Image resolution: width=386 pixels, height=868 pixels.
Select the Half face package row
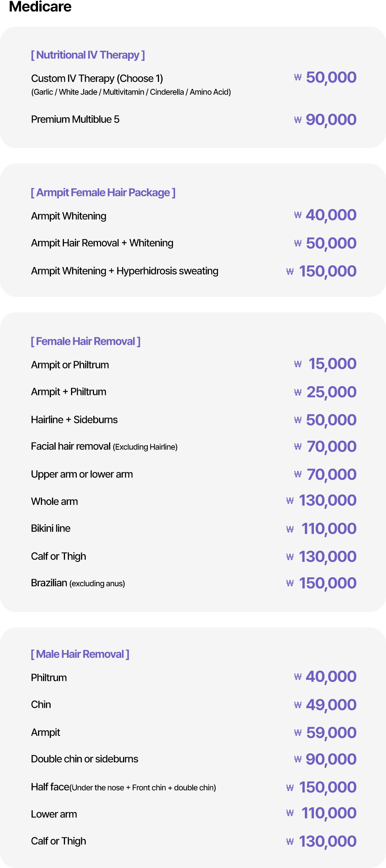(x=194, y=787)
